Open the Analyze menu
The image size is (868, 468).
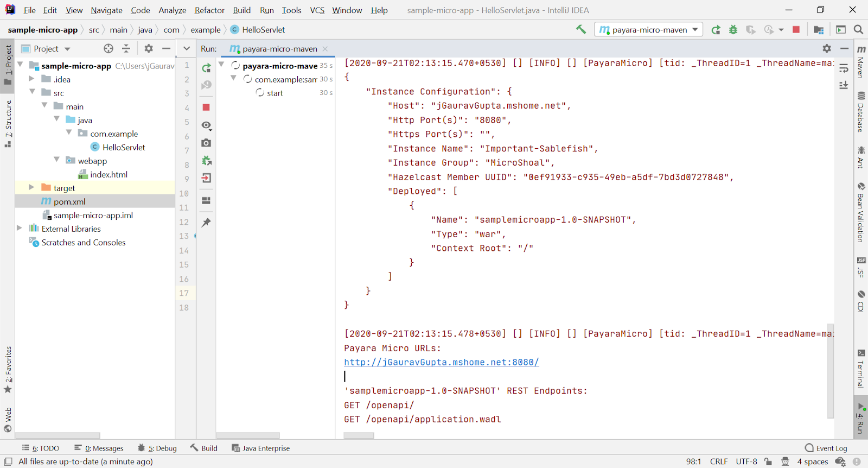(x=172, y=10)
